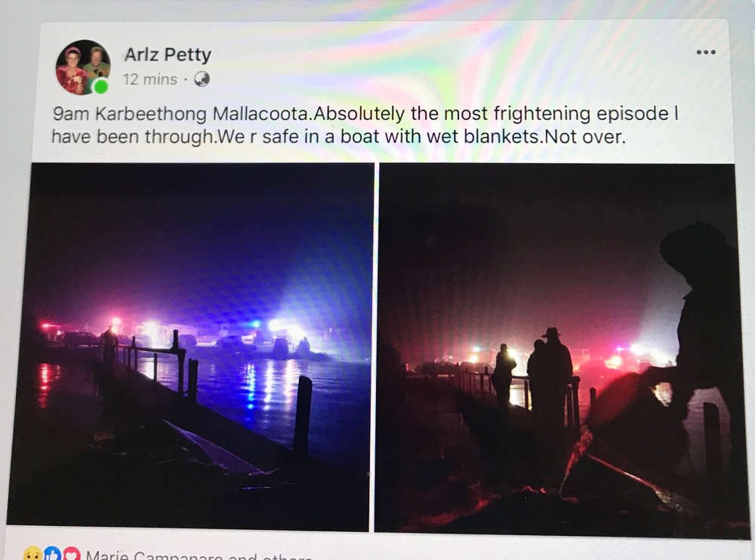Open the Arlz Petty profile name link
Viewport: 755px width, 560px height.
168,54
